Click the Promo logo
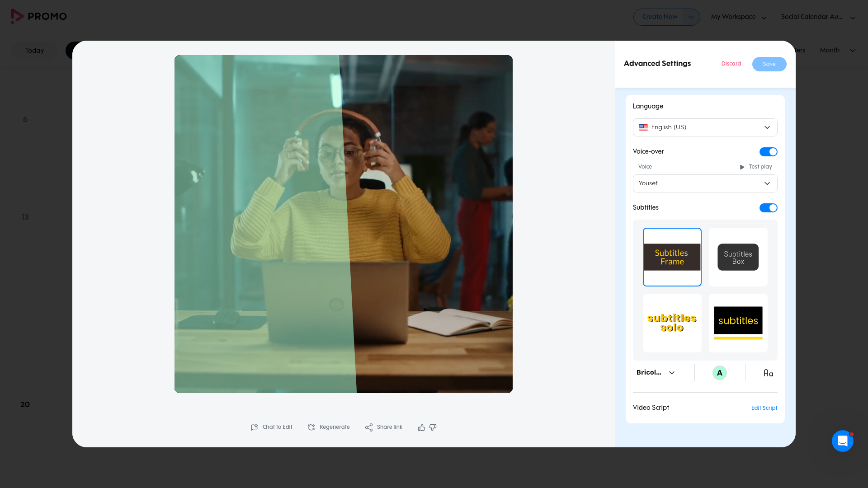The height and width of the screenshot is (488, 868). [x=39, y=16]
